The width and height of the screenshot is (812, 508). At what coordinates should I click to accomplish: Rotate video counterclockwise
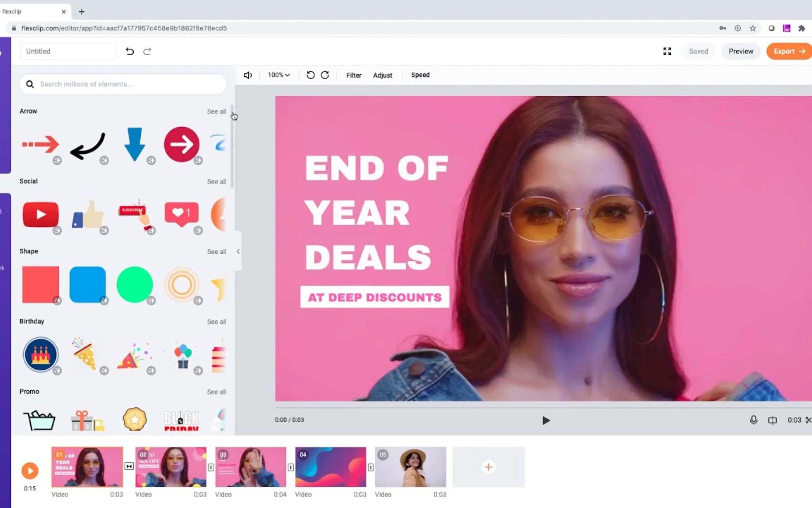click(x=310, y=75)
